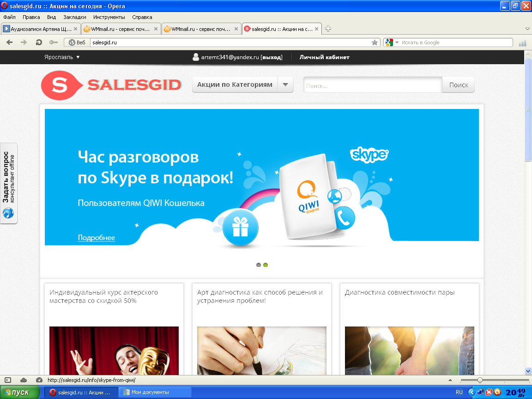Click the view options arrow in status bar
The height and width of the screenshot is (399, 532).
point(450,380)
